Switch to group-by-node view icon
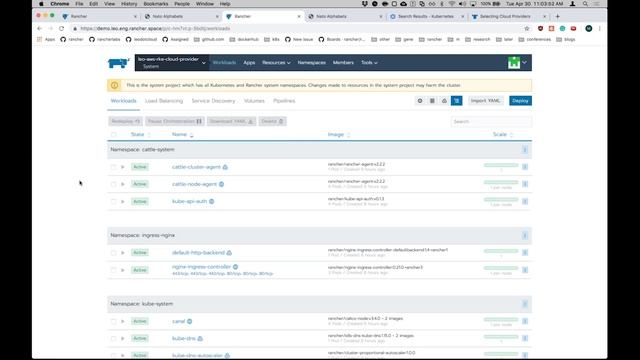The height and width of the screenshot is (360, 640). click(444, 101)
